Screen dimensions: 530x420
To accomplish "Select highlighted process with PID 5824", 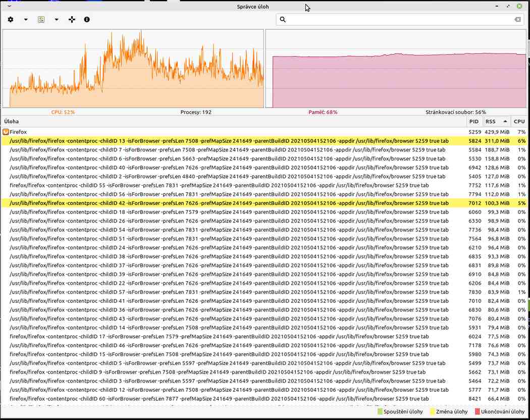I will 232,141.
